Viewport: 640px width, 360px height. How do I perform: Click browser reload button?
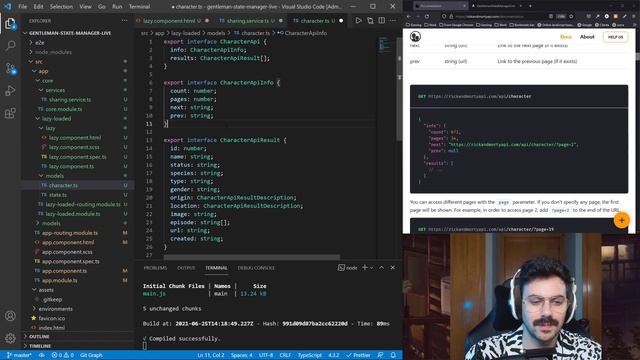tap(427, 16)
